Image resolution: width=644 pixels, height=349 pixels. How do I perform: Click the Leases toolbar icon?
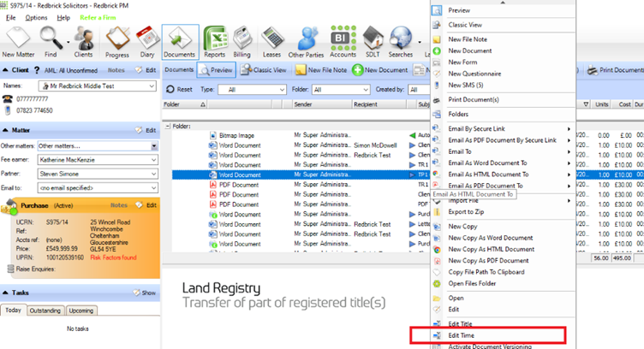click(x=271, y=40)
